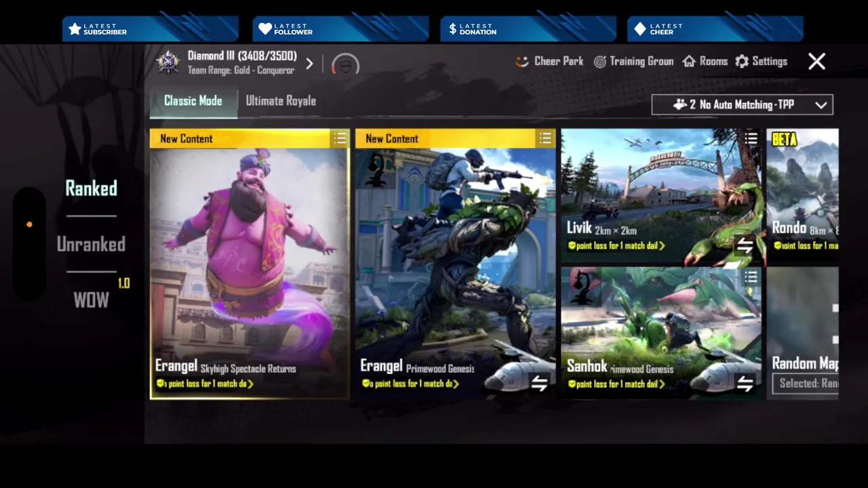Image resolution: width=868 pixels, height=488 pixels.
Task: Open point loss info on Erangel Primewood card
Action: coord(410,384)
